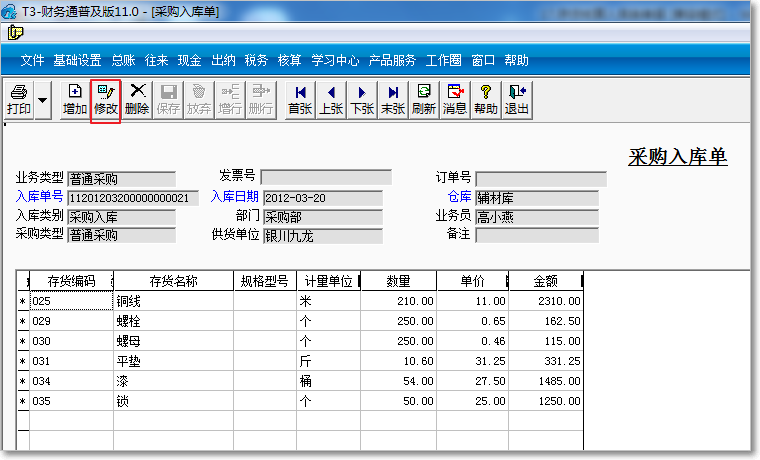
Task: Click the 入库日期 blue label
Action: (x=235, y=196)
